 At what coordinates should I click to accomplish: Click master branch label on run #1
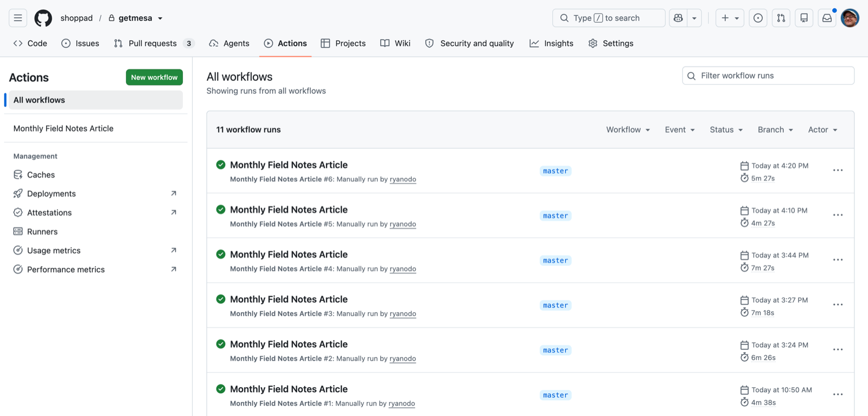(x=556, y=395)
